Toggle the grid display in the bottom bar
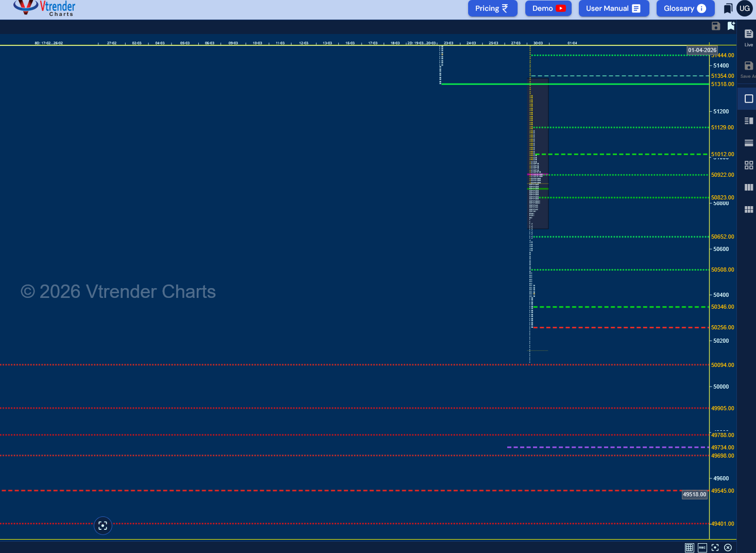756x553 pixels. tap(689, 547)
